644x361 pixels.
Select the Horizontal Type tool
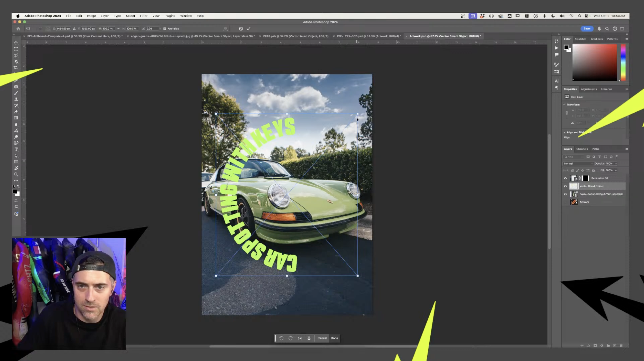click(x=16, y=149)
